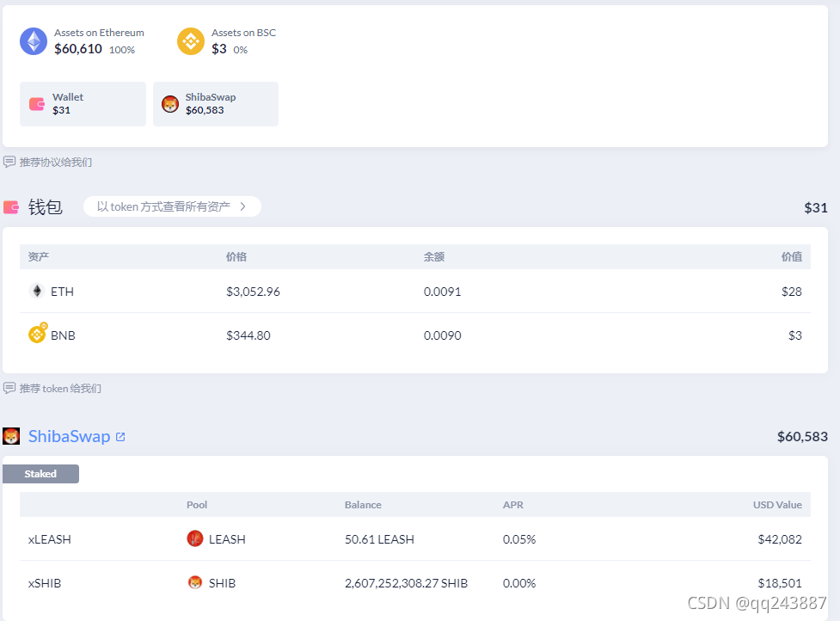840x621 pixels.
Task: Click the ETH token icon
Action: (37, 291)
